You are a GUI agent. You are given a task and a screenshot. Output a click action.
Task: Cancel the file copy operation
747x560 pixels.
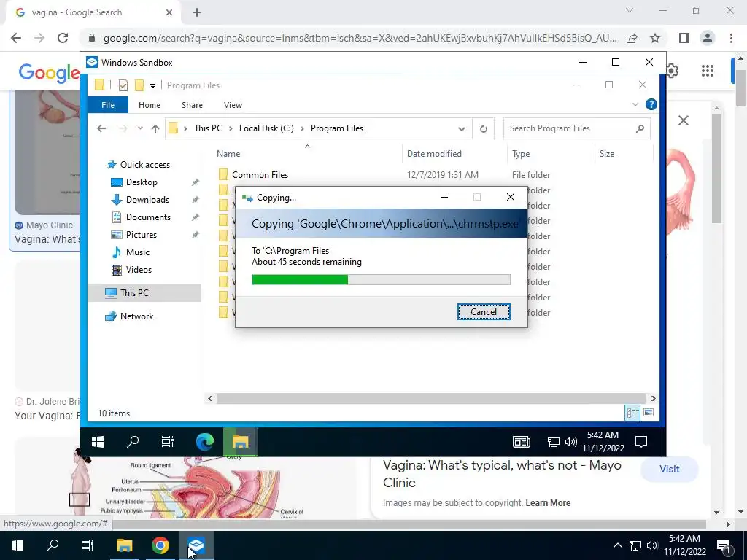pyautogui.click(x=484, y=312)
